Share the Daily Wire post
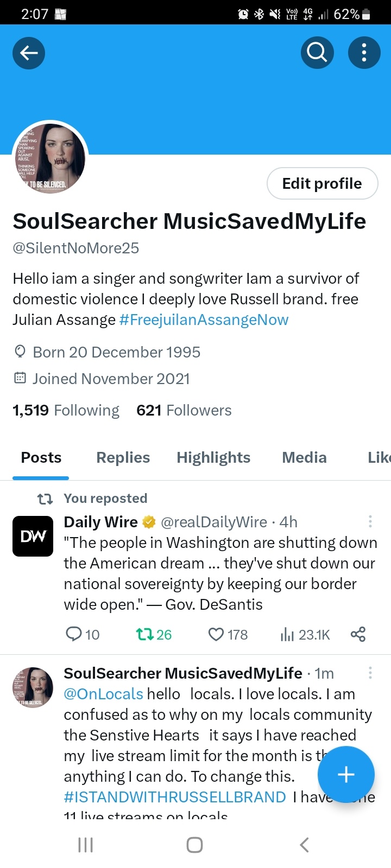 358,634
